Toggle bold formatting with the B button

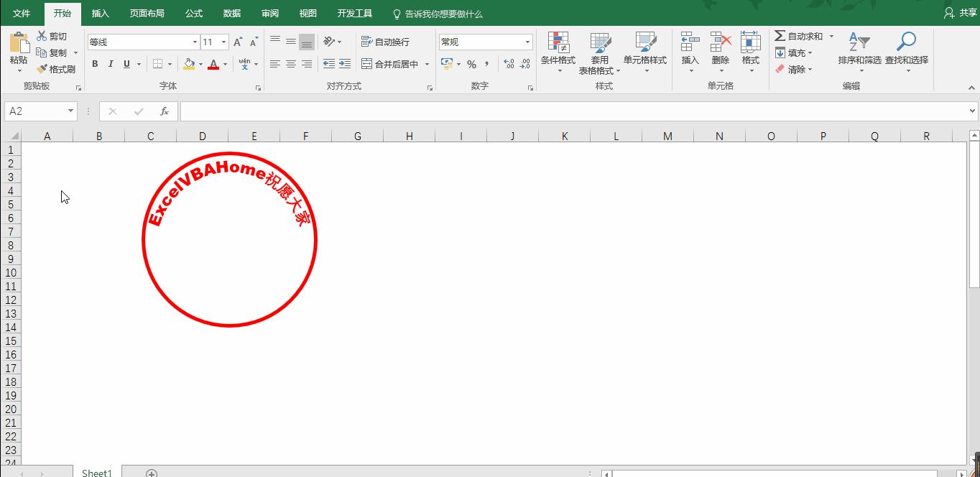tap(94, 64)
